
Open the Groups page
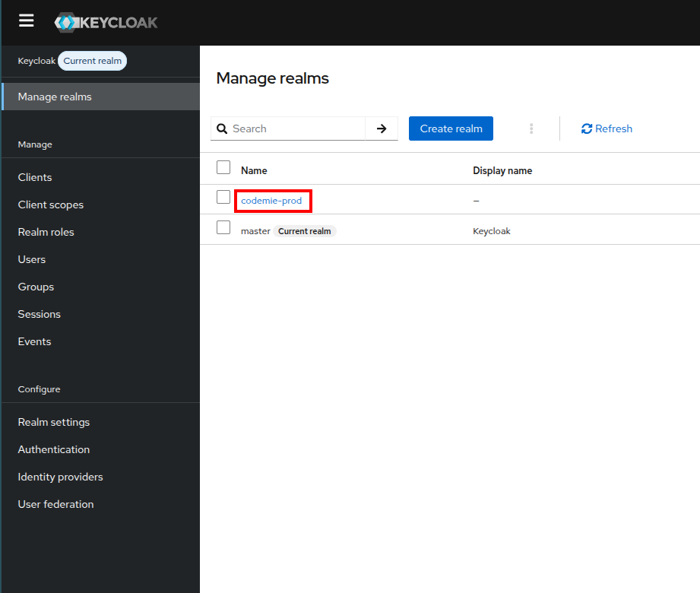point(36,287)
